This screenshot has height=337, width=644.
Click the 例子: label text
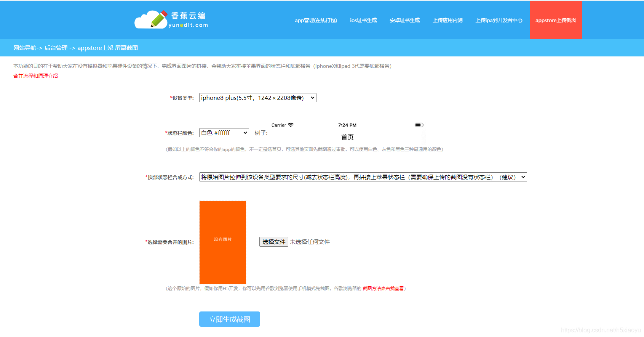point(261,133)
